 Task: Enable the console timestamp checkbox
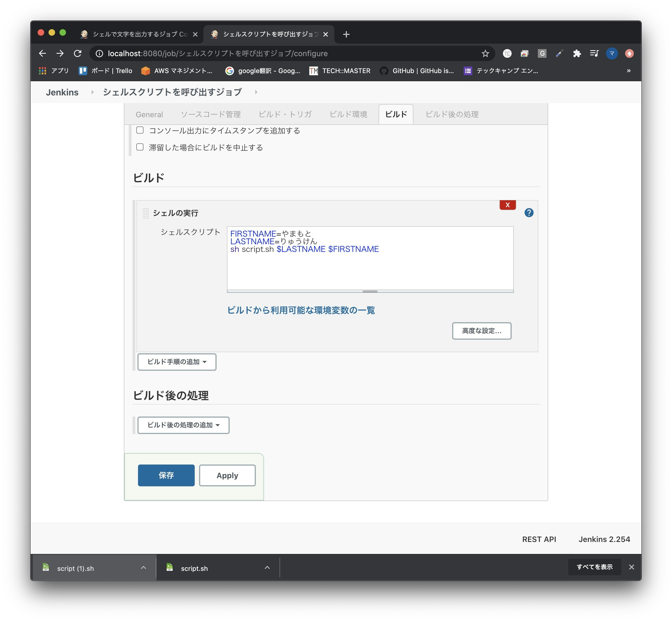pos(140,130)
